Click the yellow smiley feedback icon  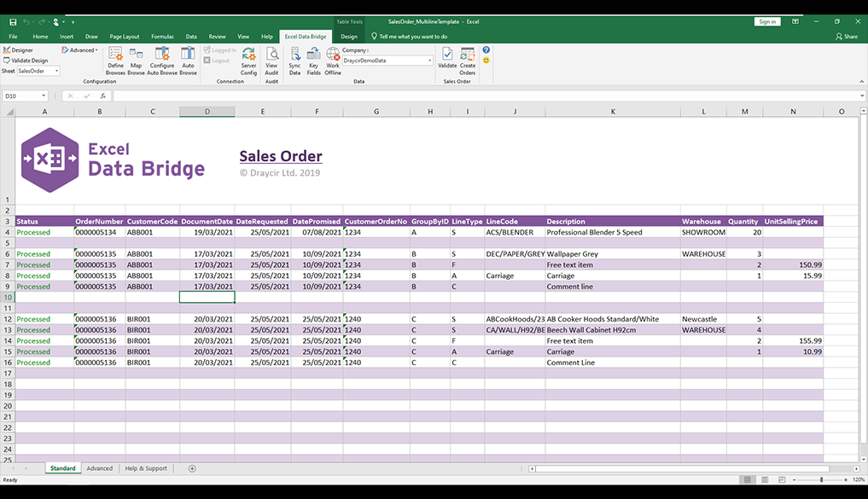pos(486,60)
